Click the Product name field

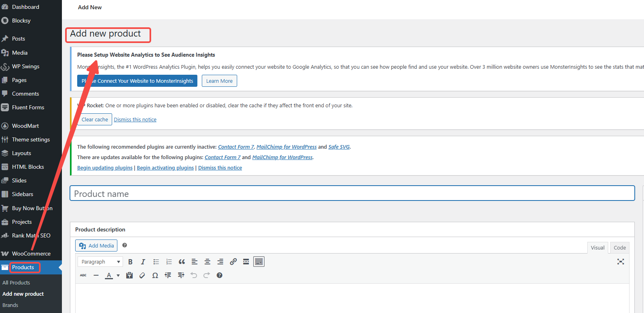click(x=352, y=193)
